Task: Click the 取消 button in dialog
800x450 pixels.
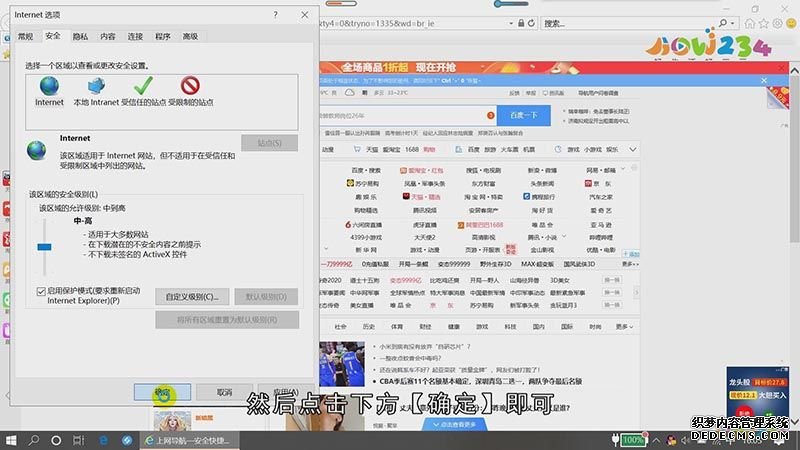Action: click(224, 392)
